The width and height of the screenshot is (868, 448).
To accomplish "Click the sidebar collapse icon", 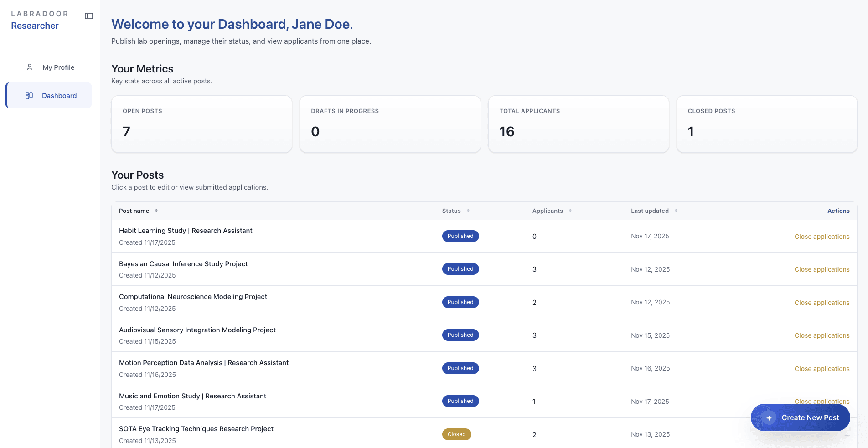I will [88, 15].
